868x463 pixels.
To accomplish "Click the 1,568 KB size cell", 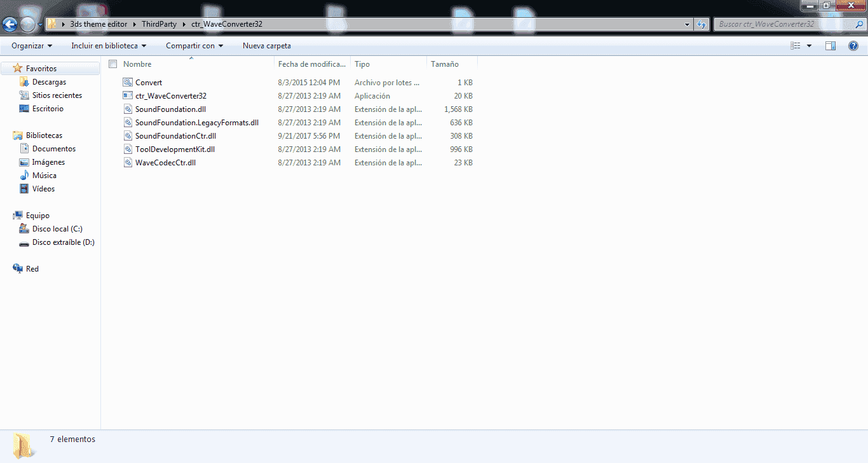I will (x=458, y=109).
